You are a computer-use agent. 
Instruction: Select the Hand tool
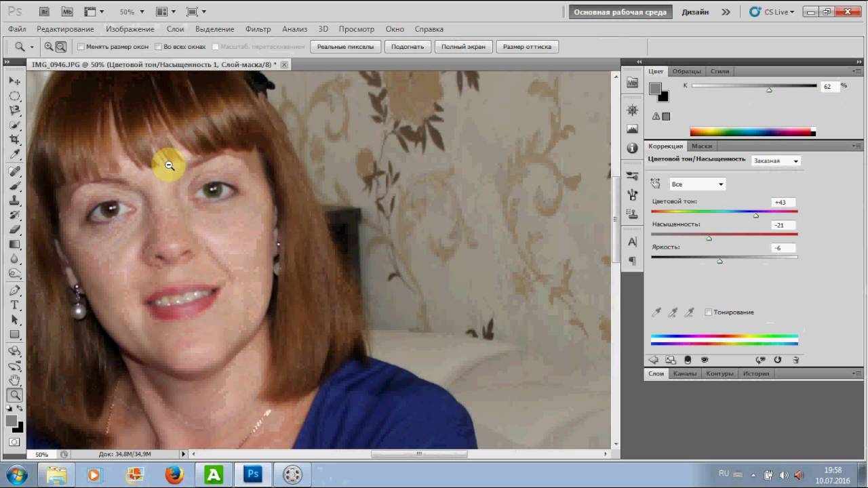coord(14,381)
